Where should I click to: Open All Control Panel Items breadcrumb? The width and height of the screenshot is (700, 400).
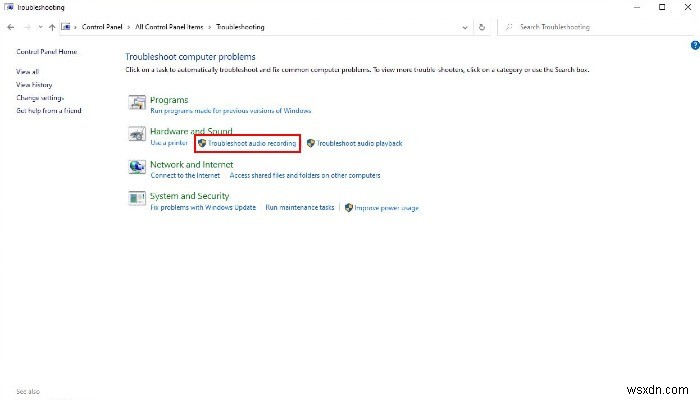[x=169, y=27]
